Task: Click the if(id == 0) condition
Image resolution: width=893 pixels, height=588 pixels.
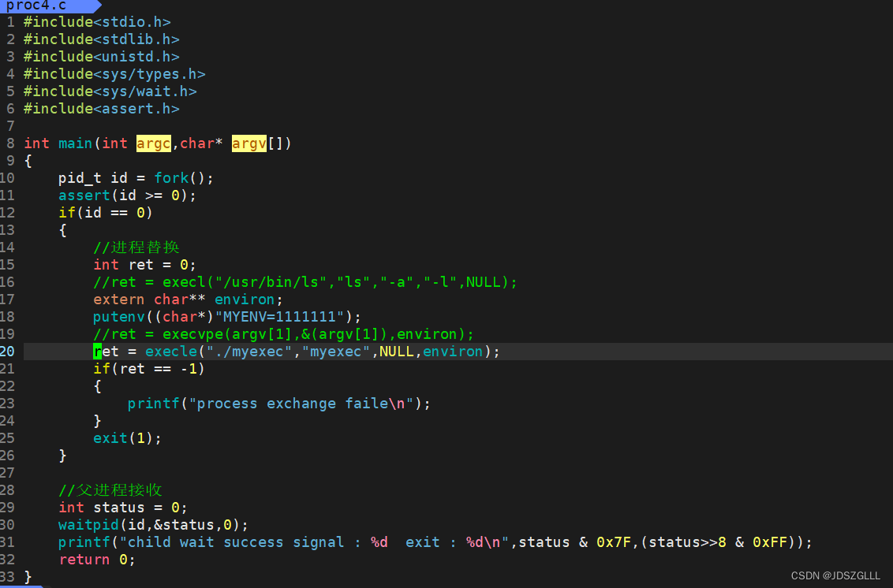Action: tap(106, 213)
